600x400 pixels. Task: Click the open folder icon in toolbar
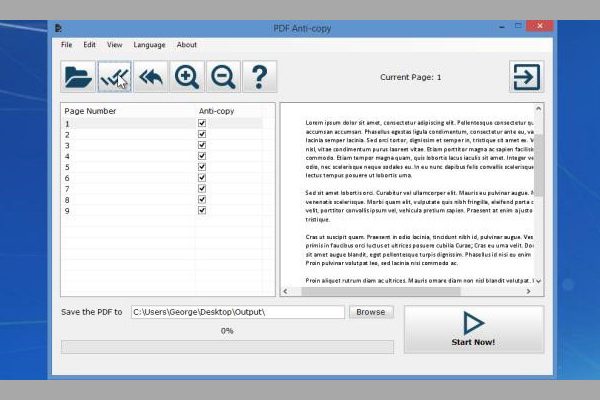click(x=77, y=76)
